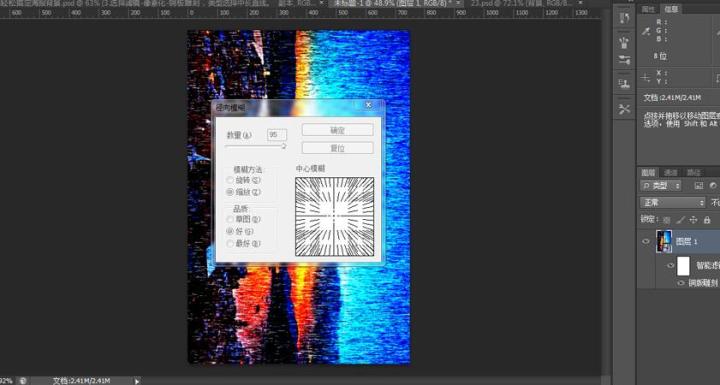Select Good quality radio button
Screen dimensions: 720x385
(230, 232)
